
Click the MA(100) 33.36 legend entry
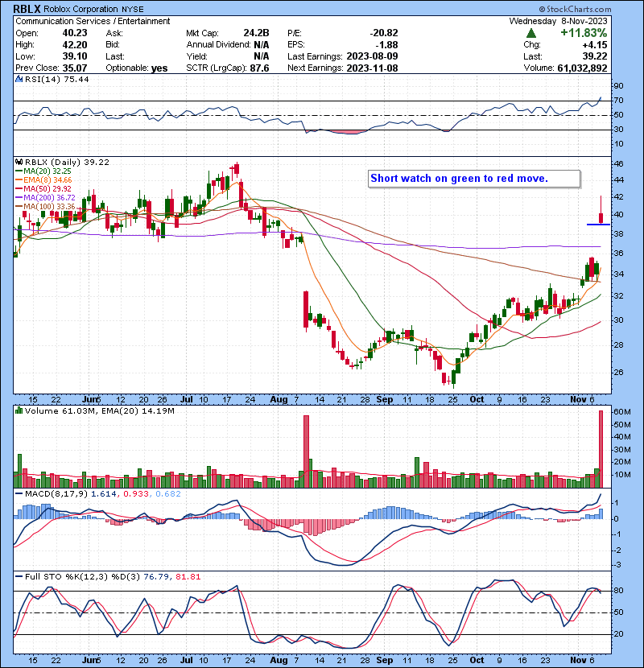click(45, 207)
